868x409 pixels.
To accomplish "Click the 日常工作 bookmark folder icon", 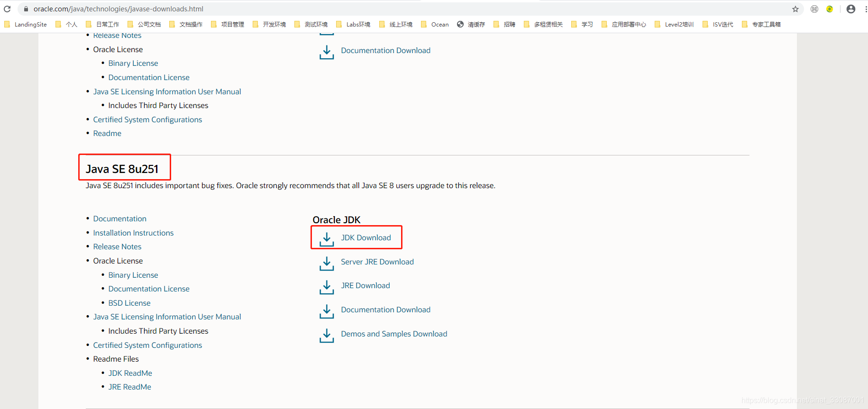I will pyautogui.click(x=89, y=25).
